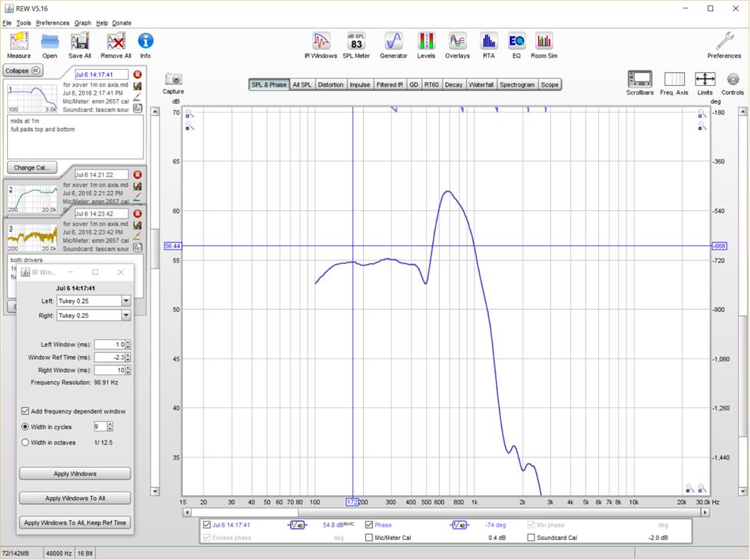Adjust Left Window ms stepper

click(x=127, y=344)
